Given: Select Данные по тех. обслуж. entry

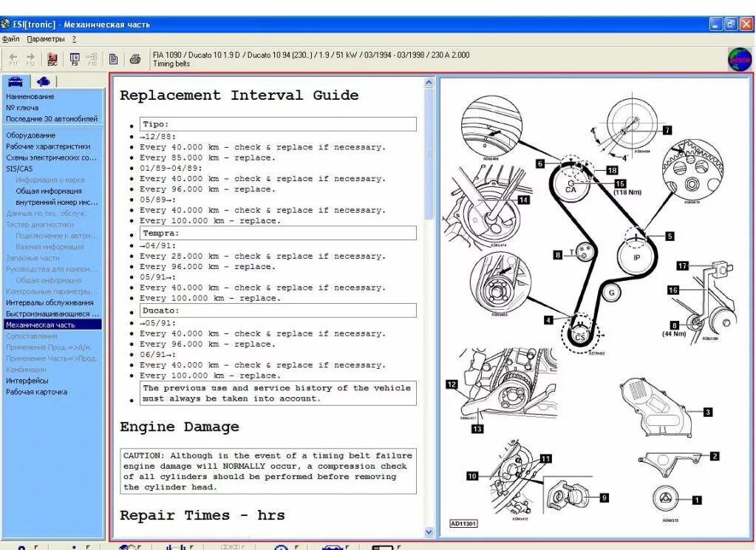Looking at the screenshot, I should point(47,213).
